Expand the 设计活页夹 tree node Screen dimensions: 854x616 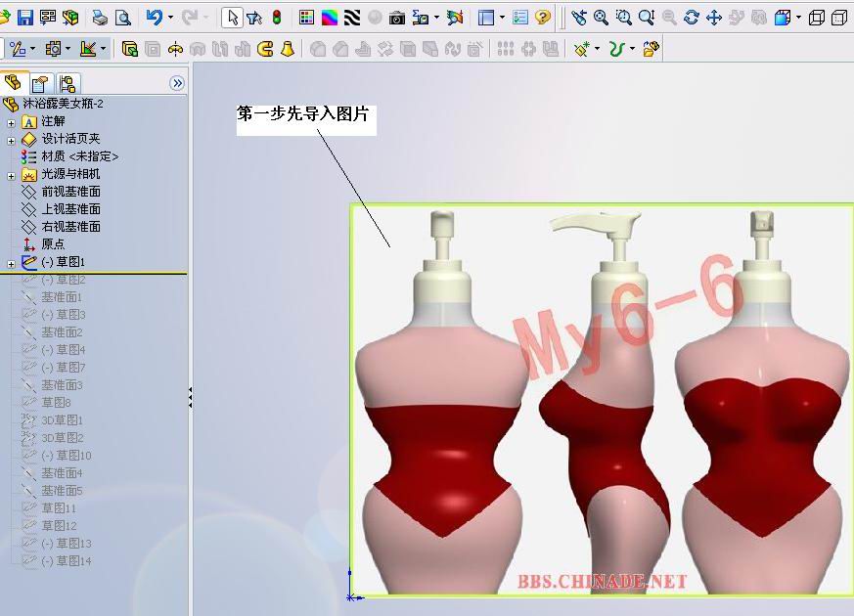point(11,141)
